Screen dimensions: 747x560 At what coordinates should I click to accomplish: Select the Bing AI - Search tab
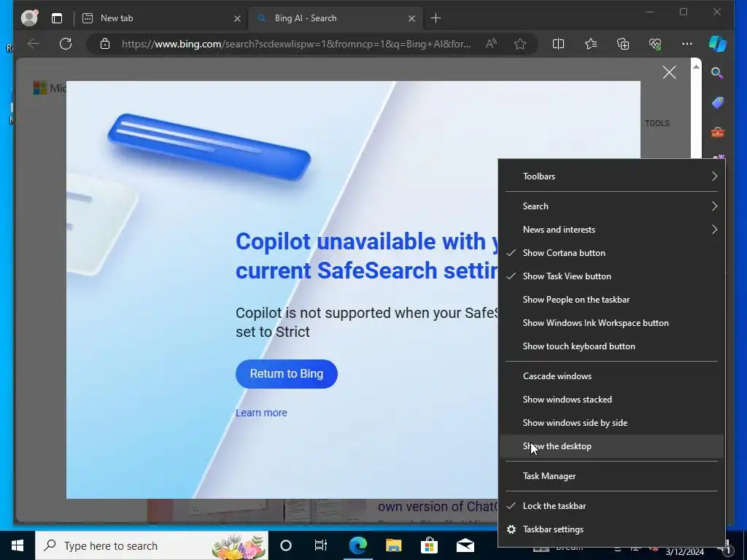tap(336, 18)
